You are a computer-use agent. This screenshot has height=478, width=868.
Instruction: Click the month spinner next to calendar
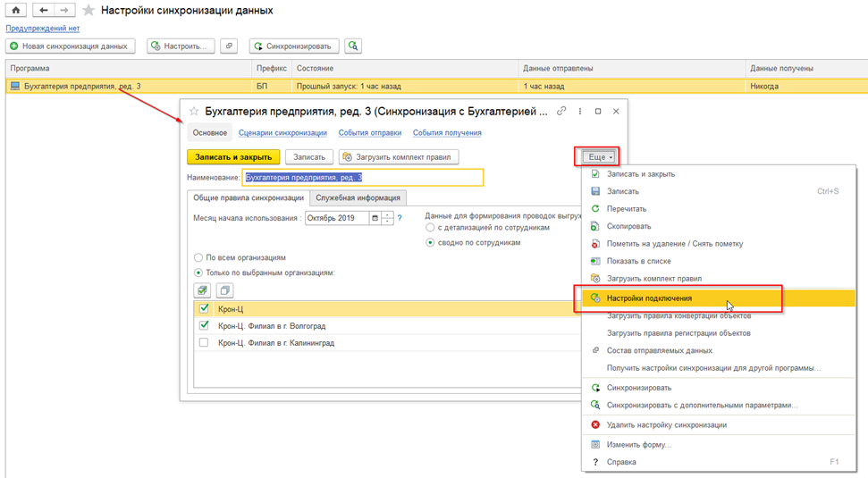coord(387,218)
